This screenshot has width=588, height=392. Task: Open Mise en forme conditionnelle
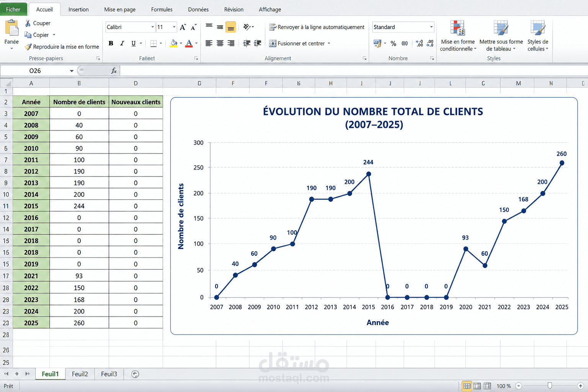tap(458, 36)
